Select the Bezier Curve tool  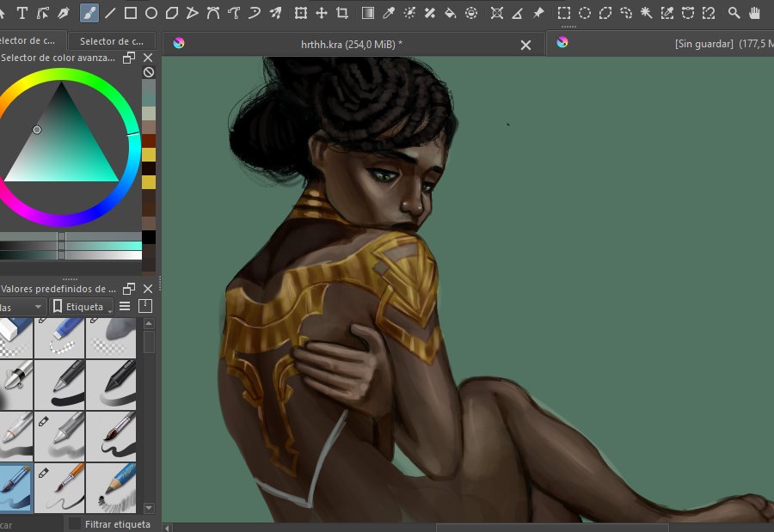[x=213, y=13]
